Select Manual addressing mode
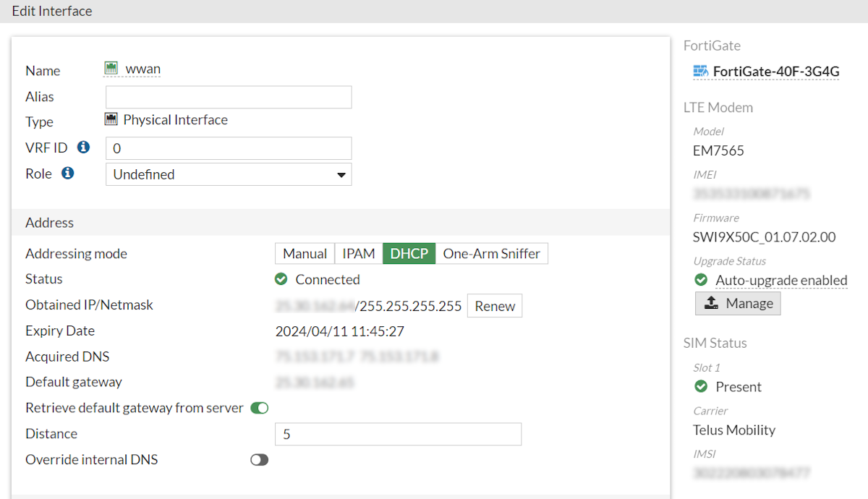868x499 pixels. [304, 253]
